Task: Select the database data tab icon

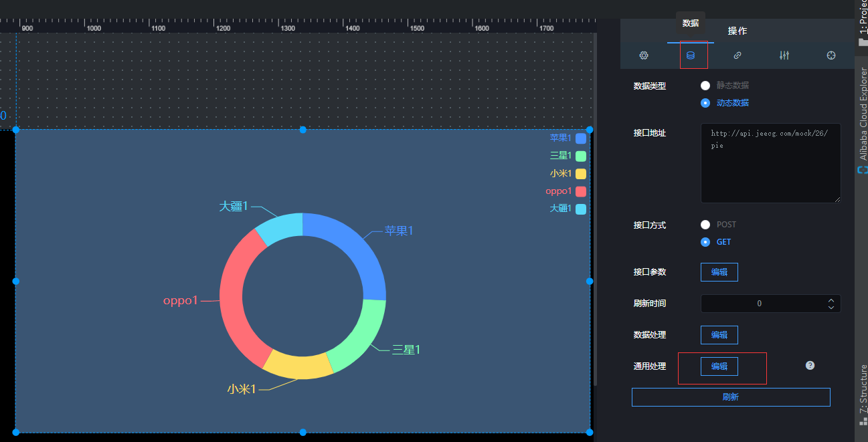Action: pyautogui.click(x=691, y=56)
